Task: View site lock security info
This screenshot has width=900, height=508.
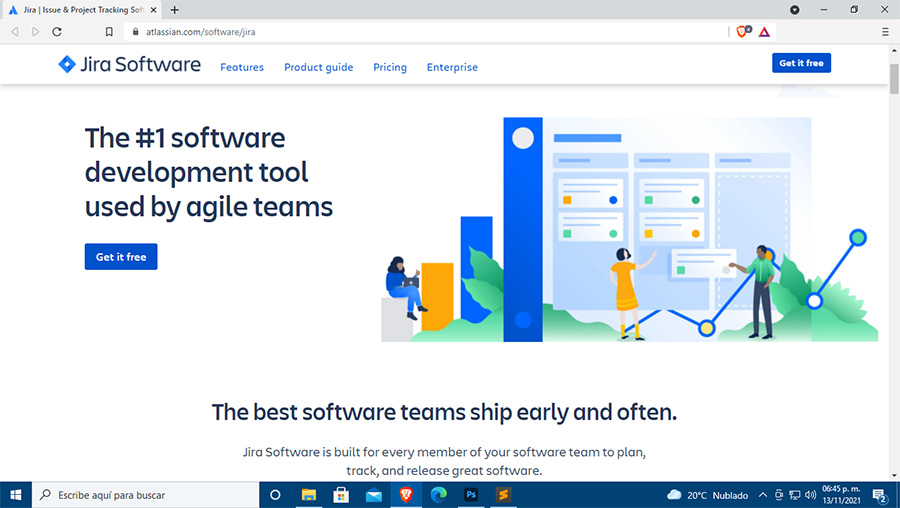Action: pos(135,32)
